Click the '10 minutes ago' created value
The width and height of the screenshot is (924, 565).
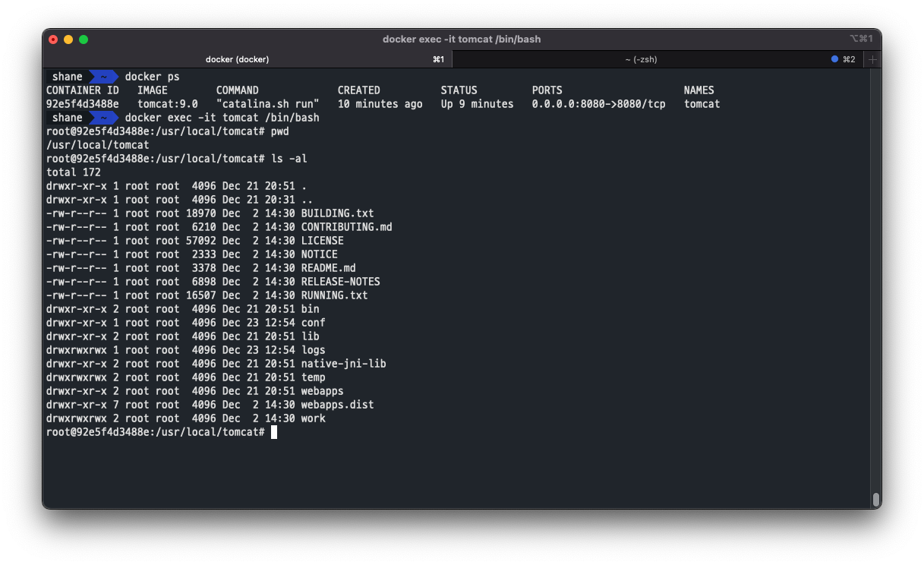(x=380, y=104)
